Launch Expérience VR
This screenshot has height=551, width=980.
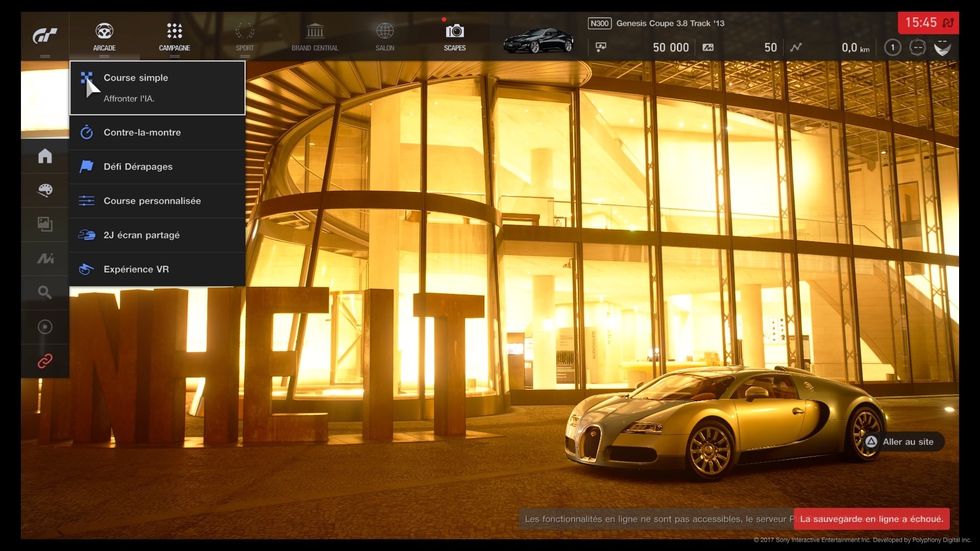coord(157,269)
